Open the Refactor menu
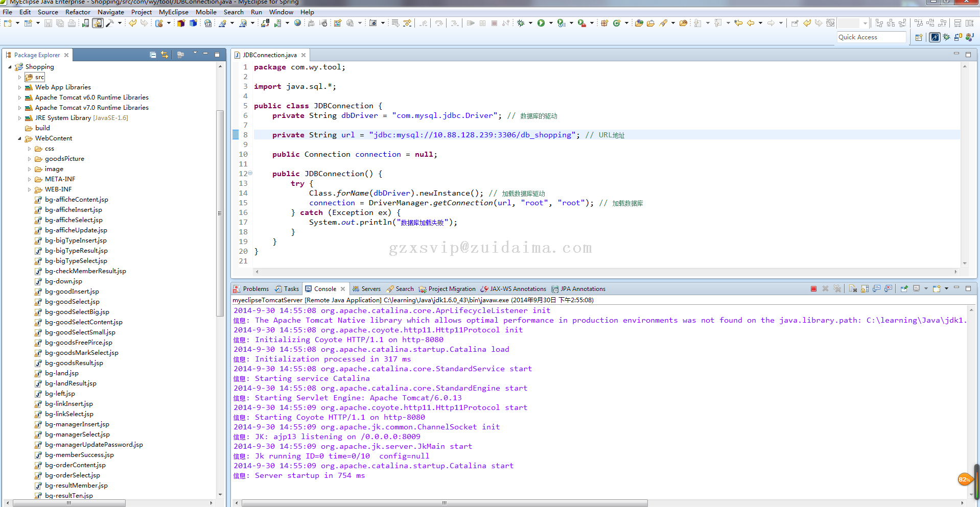The width and height of the screenshot is (980, 507). click(78, 12)
